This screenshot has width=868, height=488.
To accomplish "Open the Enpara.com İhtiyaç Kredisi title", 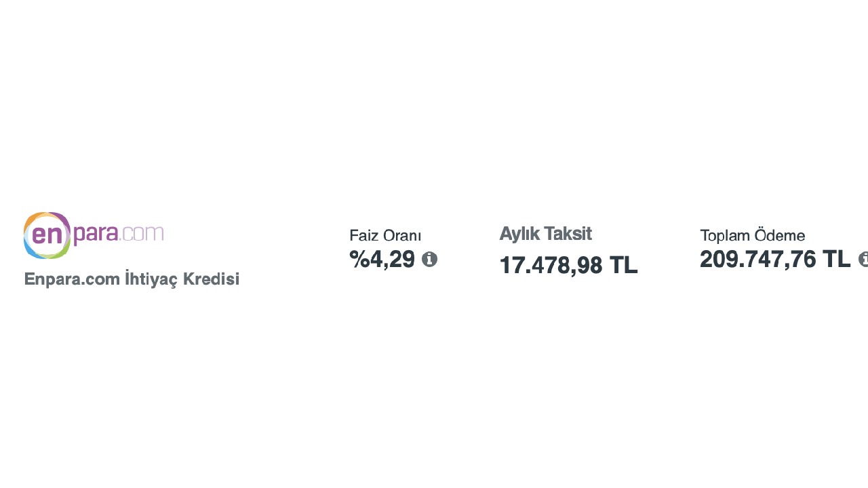I will [132, 279].
